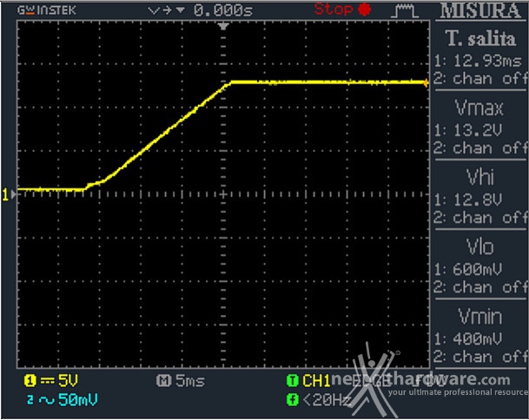Click the timebase M icon
The height and width of the screenshot is (420, 529).
coord(163,381)
